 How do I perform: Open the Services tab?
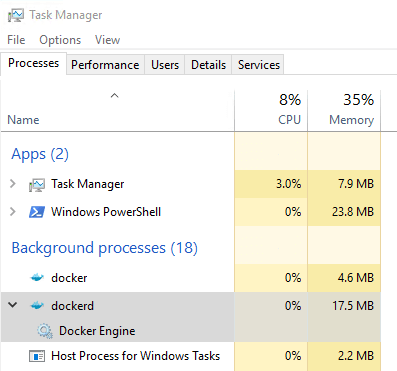(259, 65)
